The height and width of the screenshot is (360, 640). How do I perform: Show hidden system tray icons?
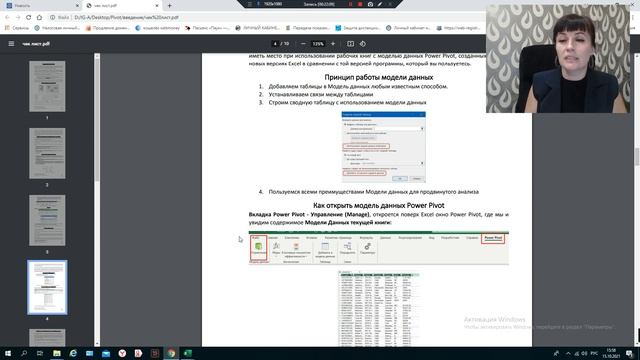(568, 353)
